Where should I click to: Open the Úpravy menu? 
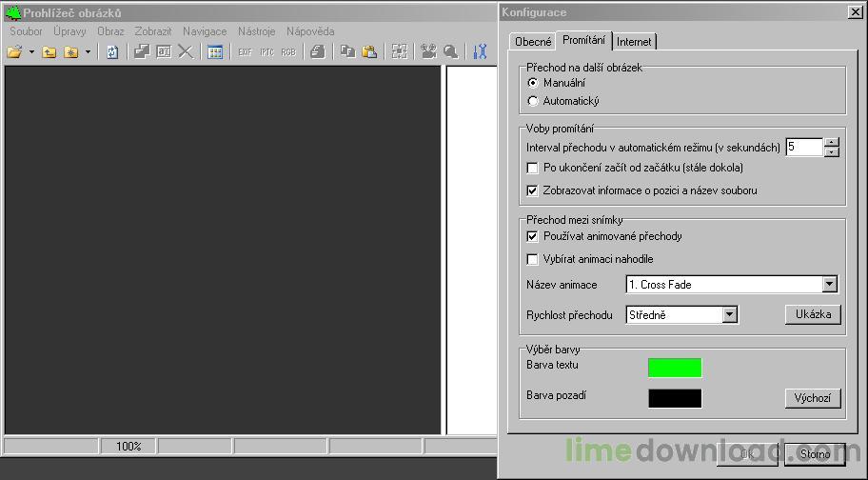(x=69, y=31)
